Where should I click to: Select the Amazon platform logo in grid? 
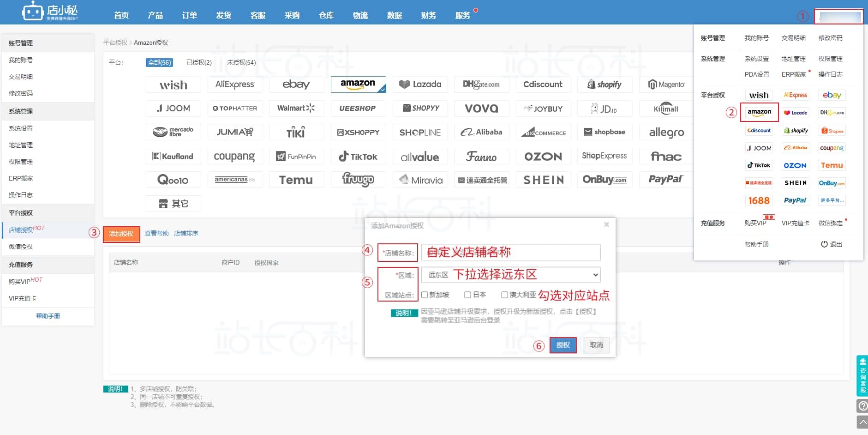pyautogui.click(x=358, y=85)
